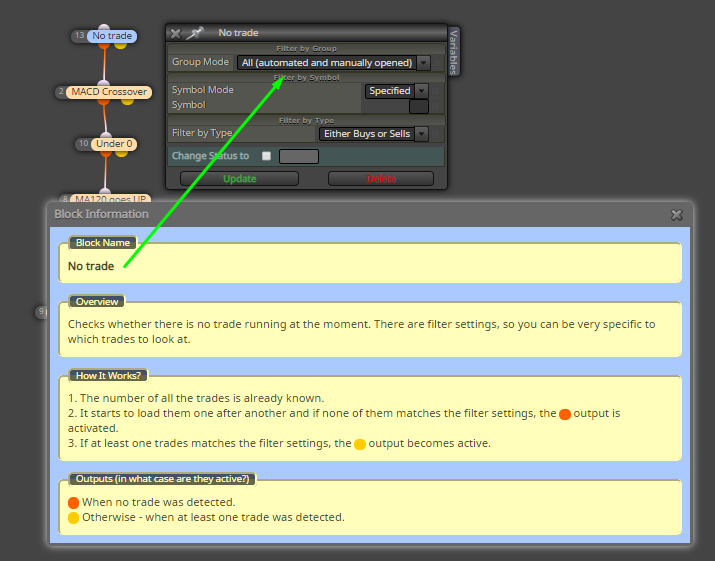The width and height of the screenshot is (715, 561).
Task: Click the Change Status to label
Action: tap(210, 156)
